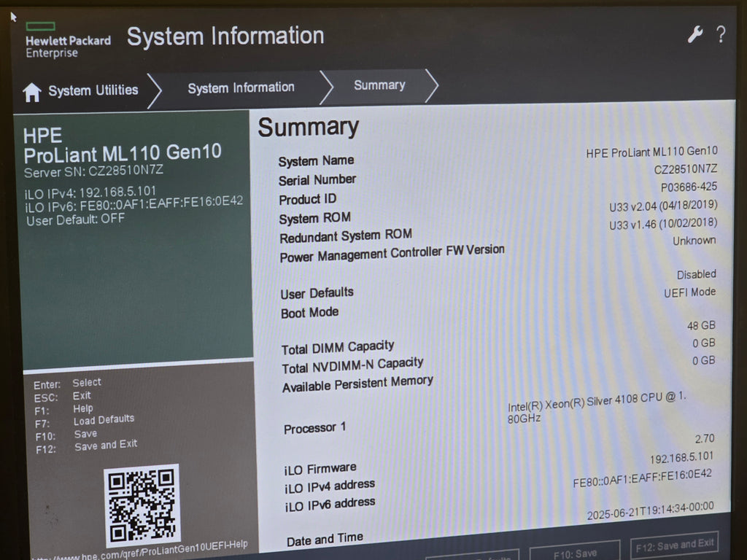This screenshot has height=560, width=747.
Task: Click the Boot Mode label
Action: [309, 313]
